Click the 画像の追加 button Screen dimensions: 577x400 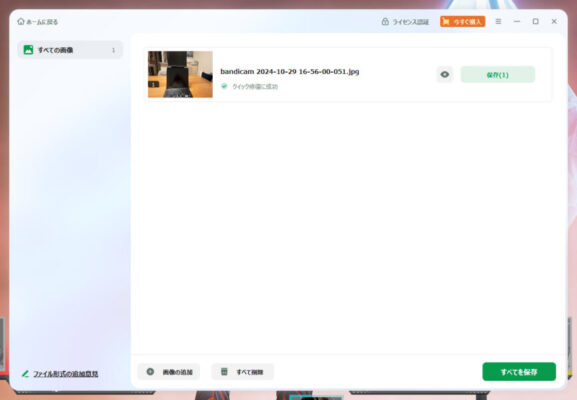[169, 372]
